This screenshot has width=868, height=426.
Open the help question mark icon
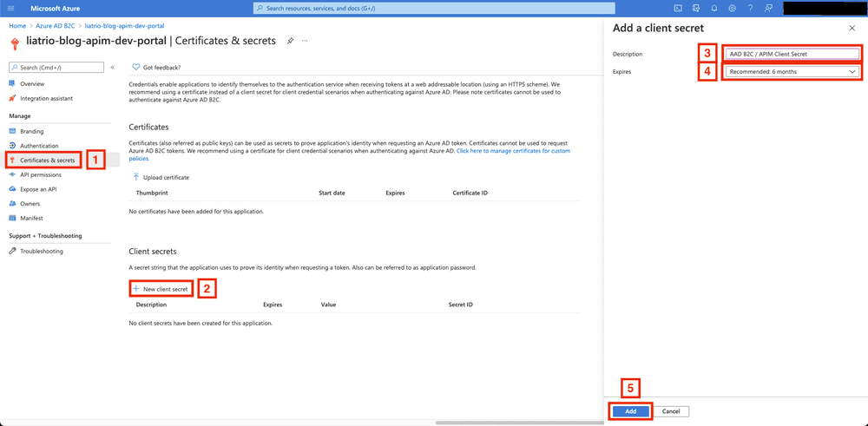point(750,9)
